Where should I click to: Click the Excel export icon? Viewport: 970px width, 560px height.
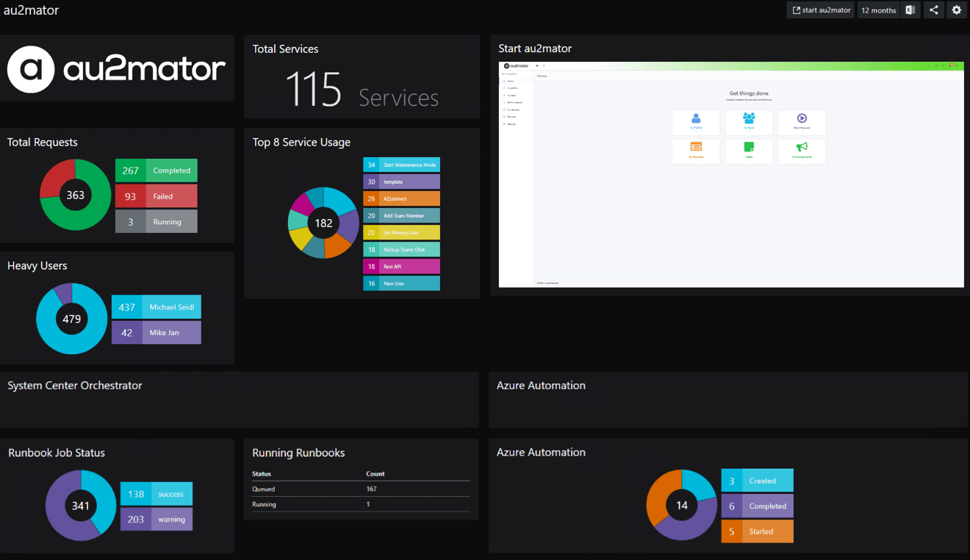910,10
